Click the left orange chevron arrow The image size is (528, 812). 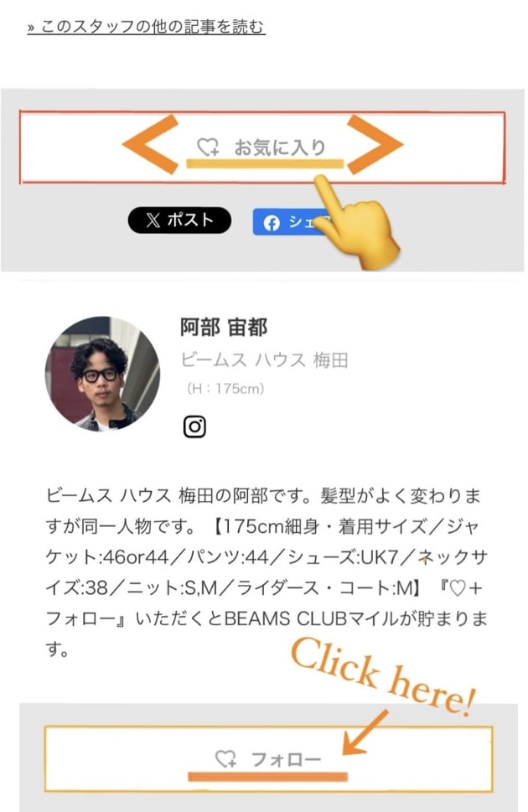point(150,144)
